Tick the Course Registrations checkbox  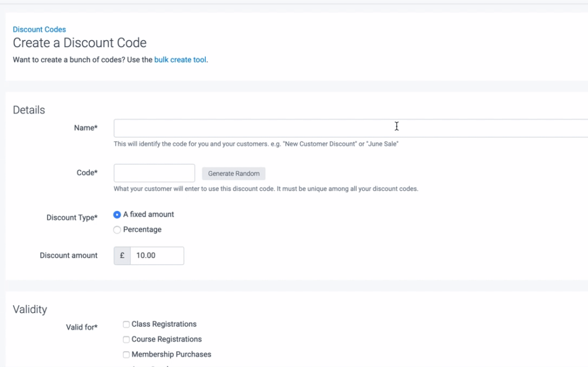pos(126,339)
